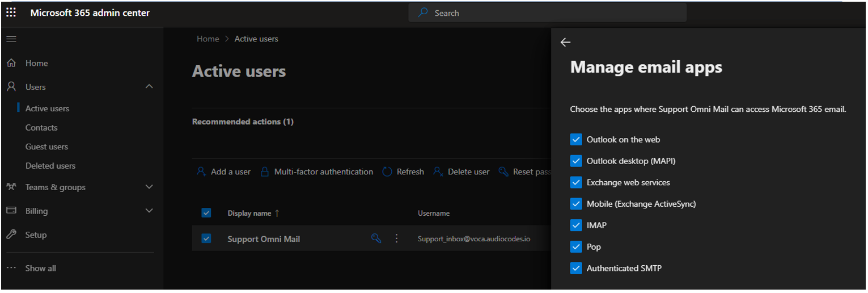Open more actions for Support Omni Mail
The image size is (868, 293).
(x=396, y=238)
